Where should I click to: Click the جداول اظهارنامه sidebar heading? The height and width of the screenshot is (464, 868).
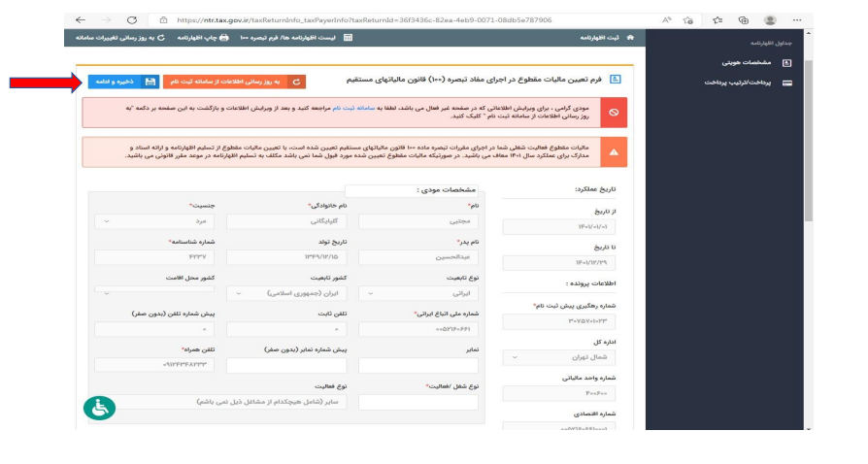point(771,43)
